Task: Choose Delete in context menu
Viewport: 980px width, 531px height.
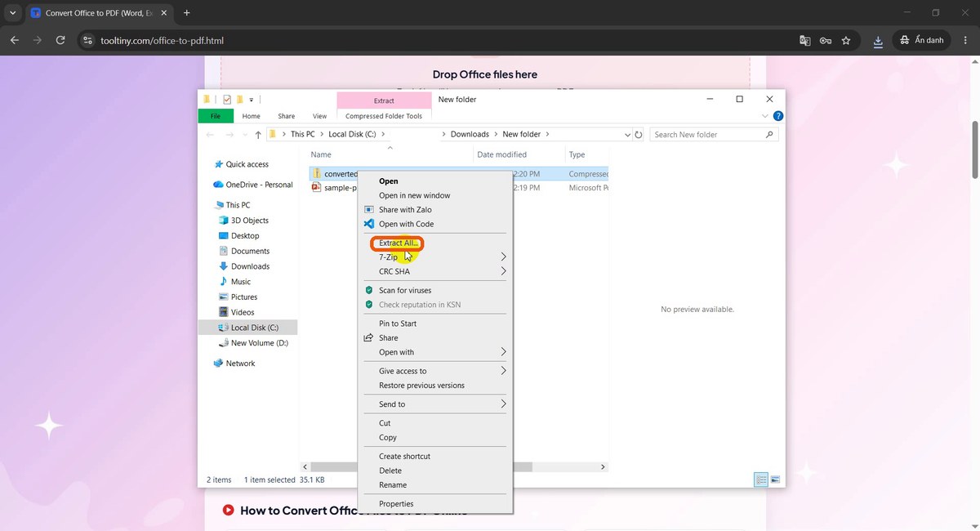Action: (390, 471)
